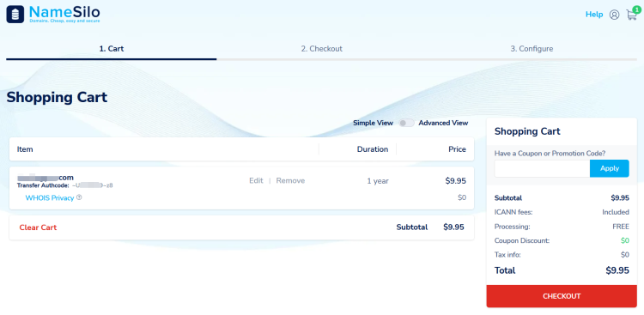This screenshot has height=315, width=644.
Task: Clear Cart of all items
Action: pyautogui.click(x=38, y=227)
